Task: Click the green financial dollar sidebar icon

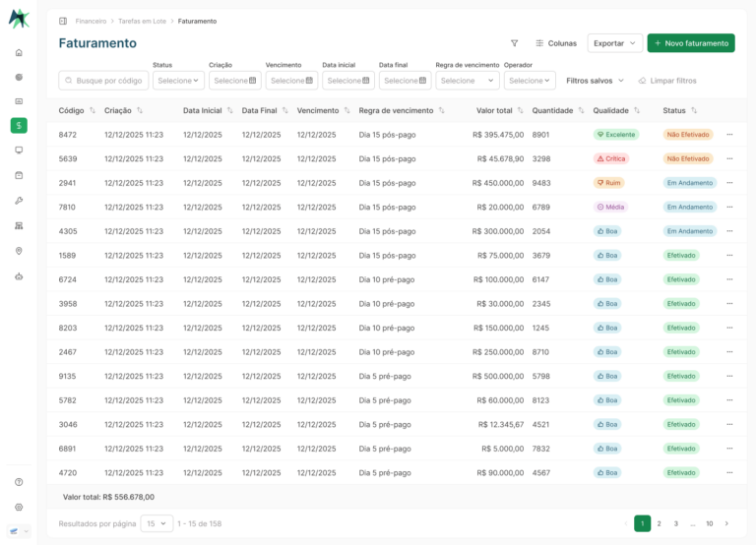Action: [19, 125]
